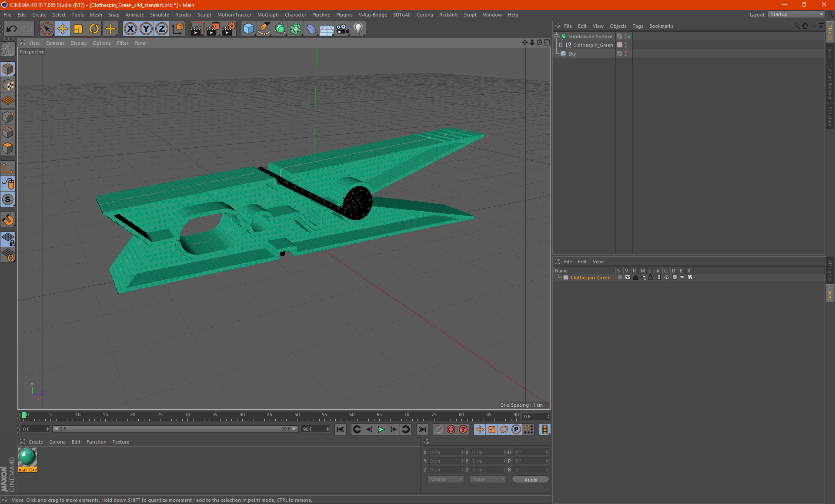Click the current frame 0 F stepper arrows
This screenshot has width=835, height=504.
coord(548,417)
